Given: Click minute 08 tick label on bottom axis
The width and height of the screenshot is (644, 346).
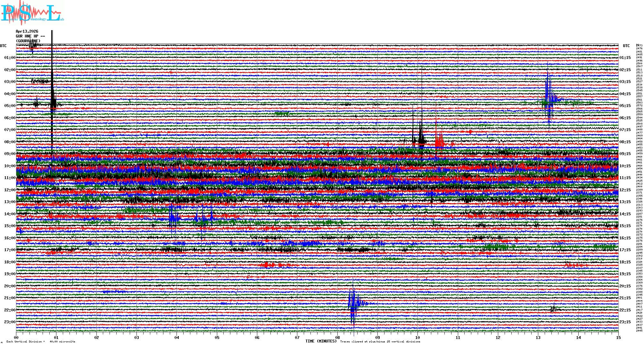Looking at the screenshot, I should pyautogui.click(x=337, y=337).
